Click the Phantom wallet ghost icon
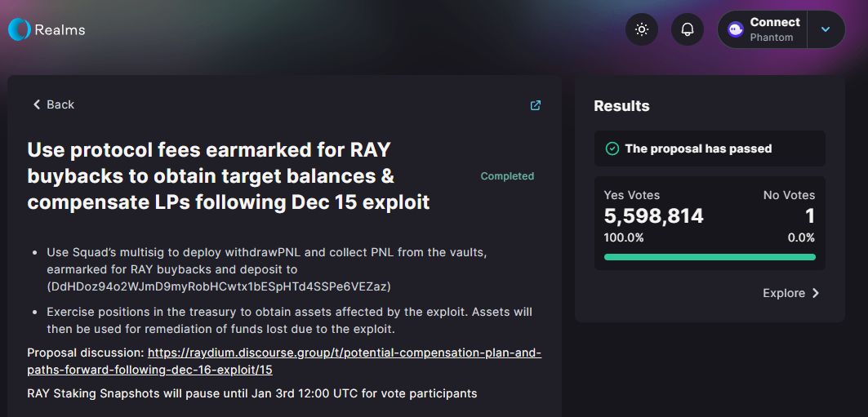This screenshot has width=868, height=417. click(x=736, y=29)
